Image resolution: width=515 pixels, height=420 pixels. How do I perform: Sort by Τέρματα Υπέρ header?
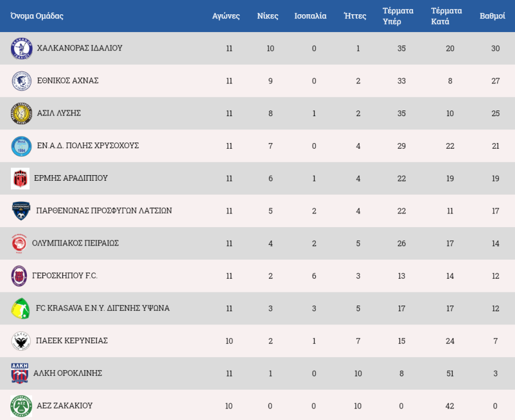[398, 16]
